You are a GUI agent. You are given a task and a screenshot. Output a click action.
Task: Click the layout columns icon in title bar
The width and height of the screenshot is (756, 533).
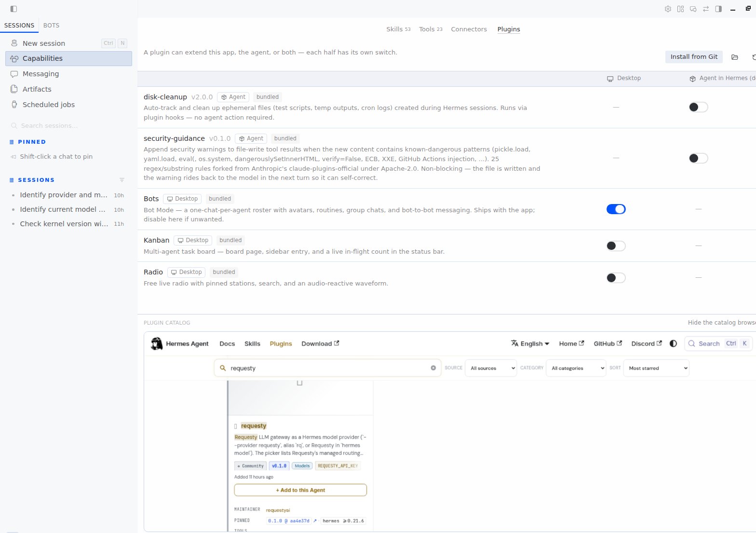680,9
